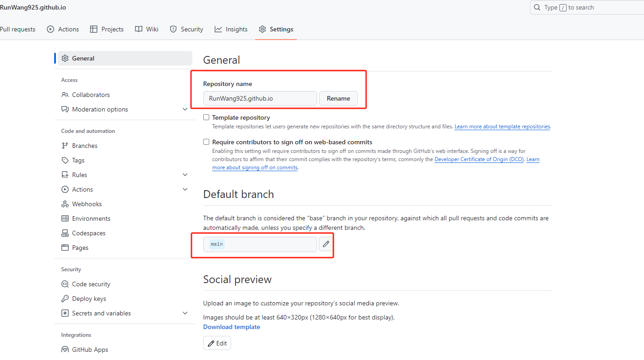Open the Download template link
The width and height of the screenshot is (644, 360).
[x=231, y=327]
